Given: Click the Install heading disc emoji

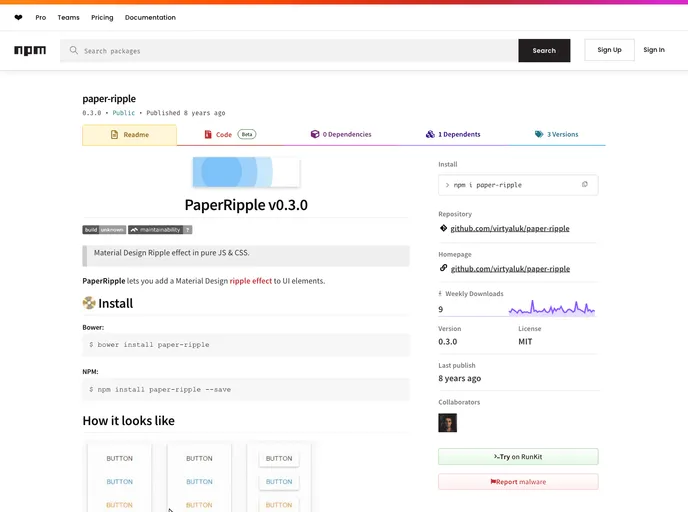Looking at the screenshot, I should point(89,303).
